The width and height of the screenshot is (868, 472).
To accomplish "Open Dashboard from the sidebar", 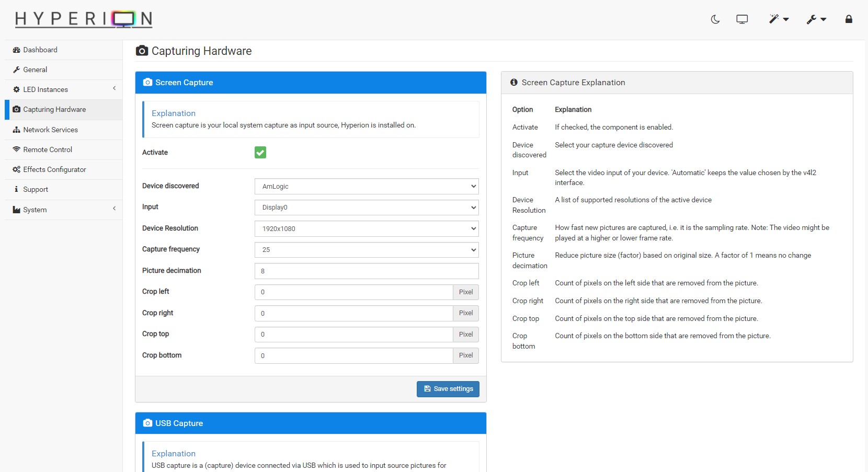I will click(x=40, y=50).
